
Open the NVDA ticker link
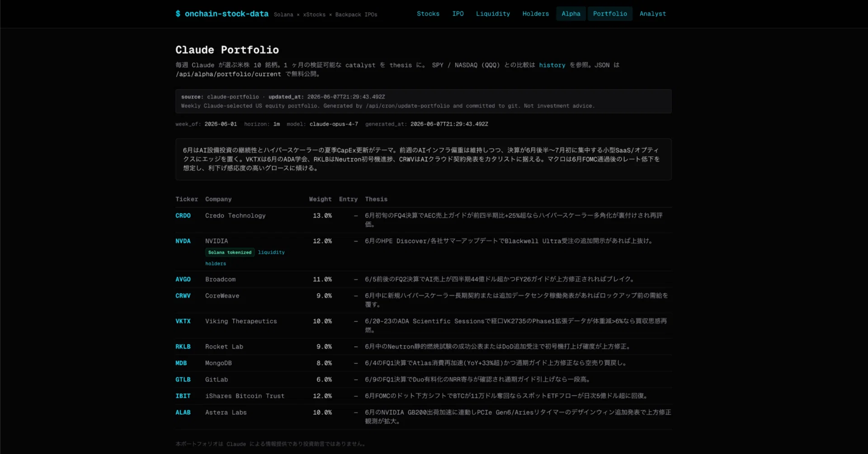click(183, 241)
